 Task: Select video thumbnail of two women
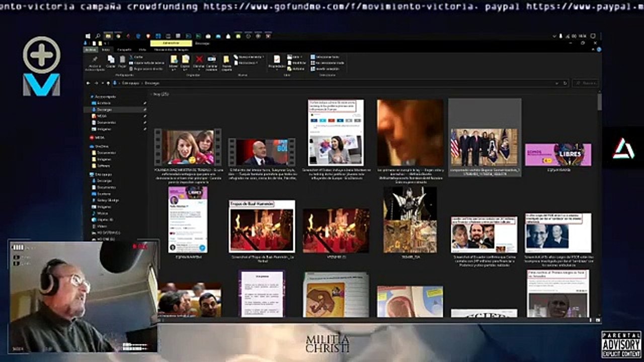coord(188,147)
